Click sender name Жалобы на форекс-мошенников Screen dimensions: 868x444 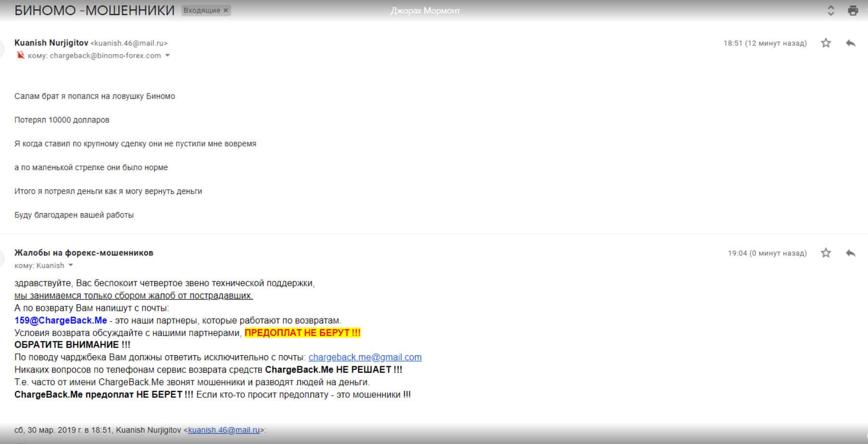point(84,253)
